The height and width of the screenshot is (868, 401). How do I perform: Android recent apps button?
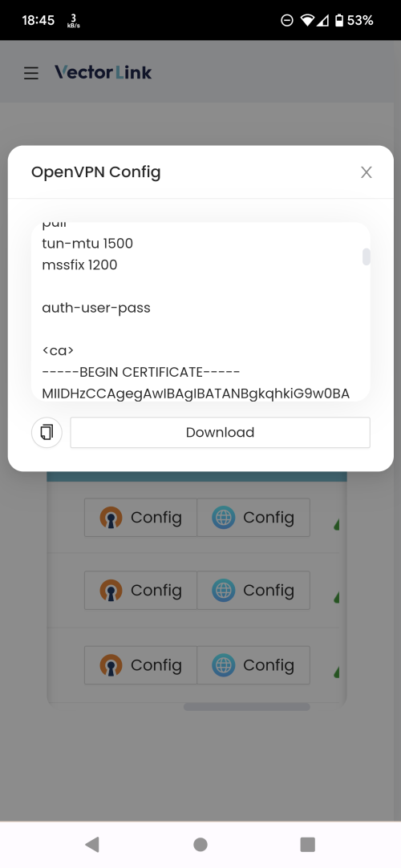click(307, 844)
